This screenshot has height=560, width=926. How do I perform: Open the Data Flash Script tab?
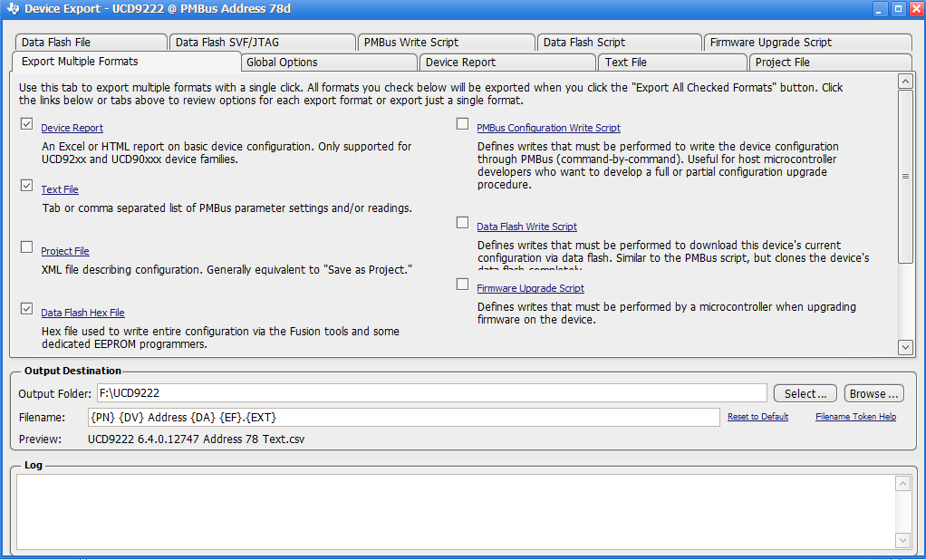click(x=620, y=43)
